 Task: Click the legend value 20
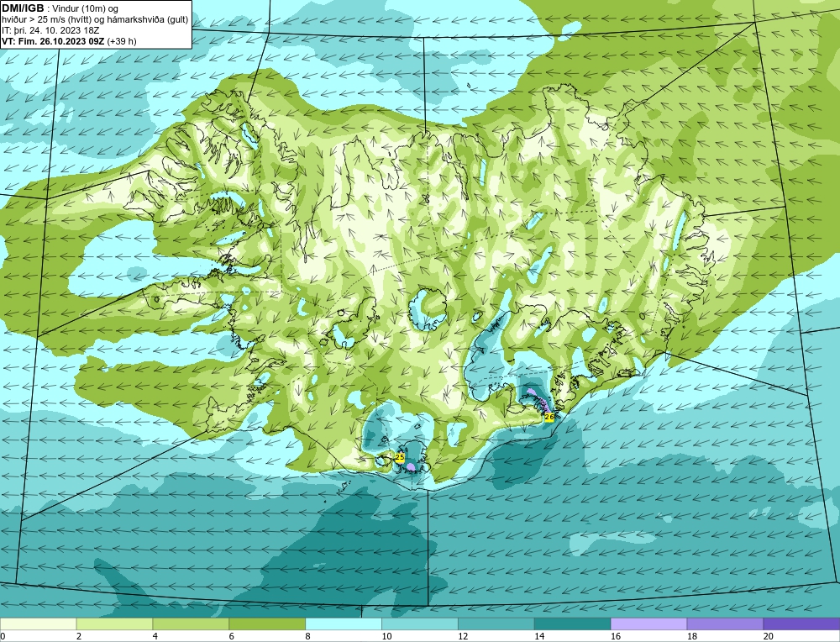[x=769, y=636]
